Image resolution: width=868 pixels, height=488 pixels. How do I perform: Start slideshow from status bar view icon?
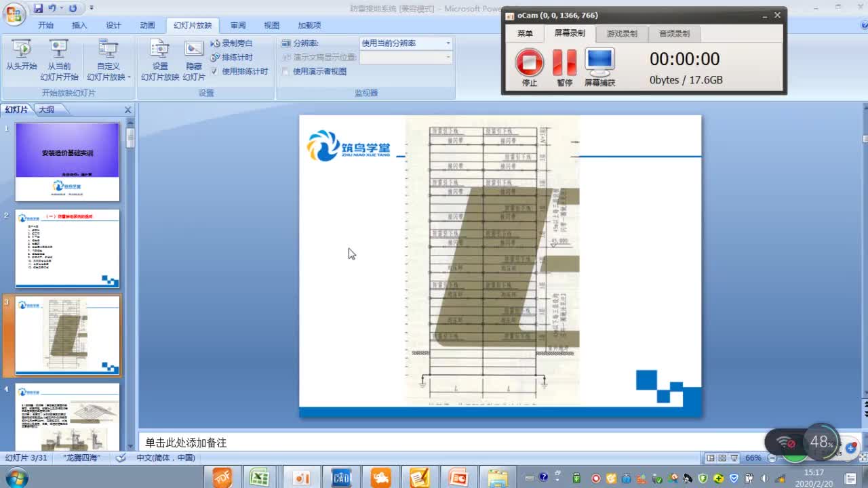[734, 458]
